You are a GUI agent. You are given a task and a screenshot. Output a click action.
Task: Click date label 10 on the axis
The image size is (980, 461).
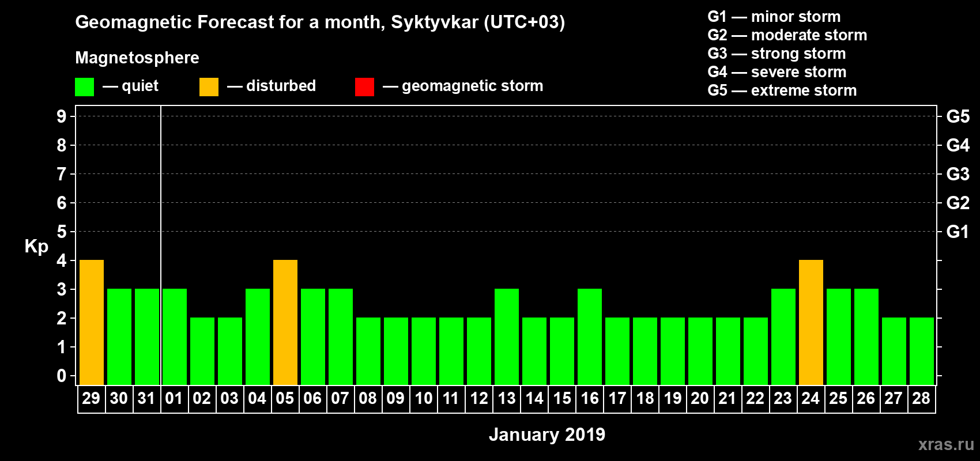[x=423, y=398]
